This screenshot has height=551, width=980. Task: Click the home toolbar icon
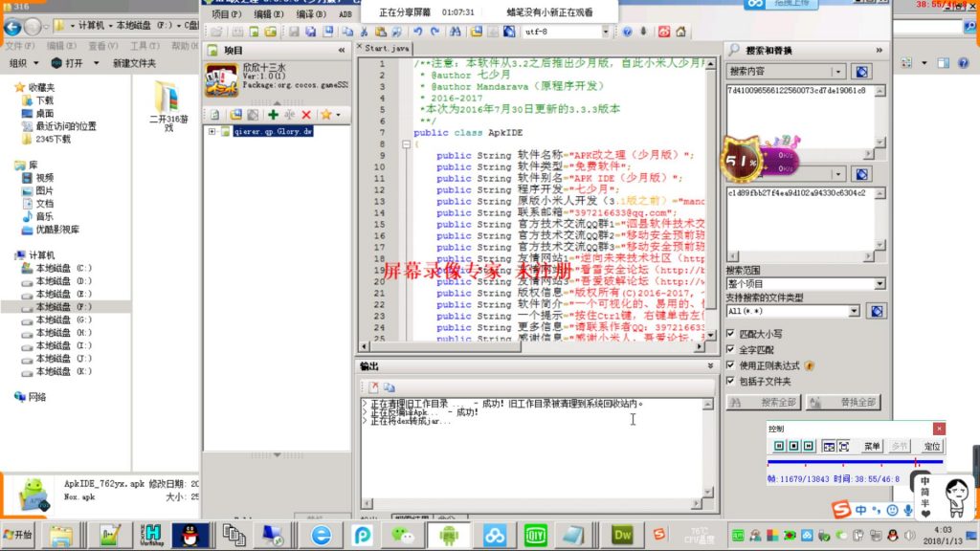(x=680, y=32)
